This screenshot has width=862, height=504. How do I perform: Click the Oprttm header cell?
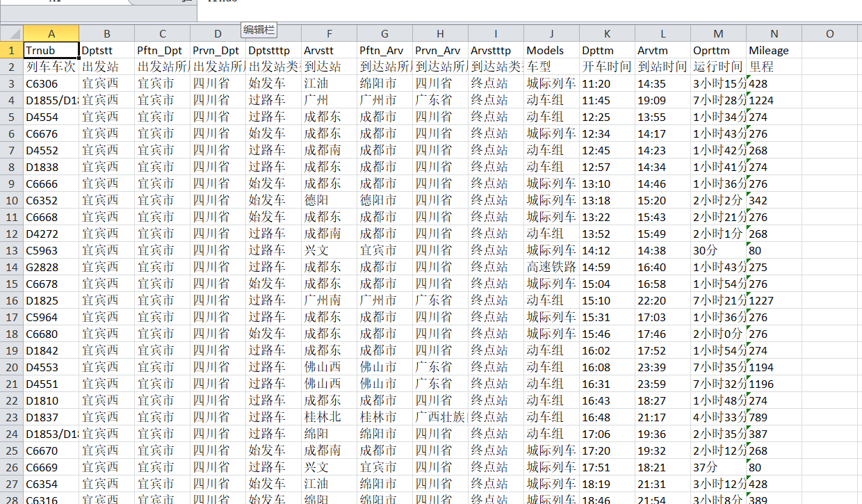click(x=718, y=50)
